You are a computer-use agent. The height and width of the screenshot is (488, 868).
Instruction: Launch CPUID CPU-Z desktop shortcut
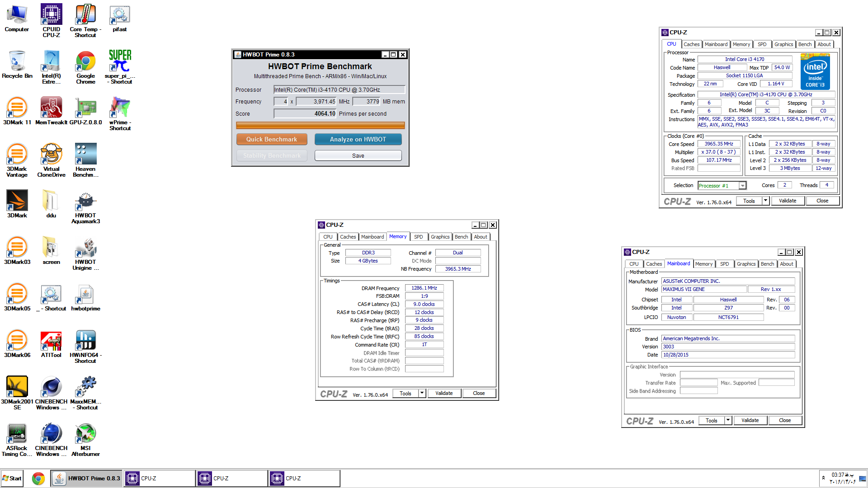point(51,21)
